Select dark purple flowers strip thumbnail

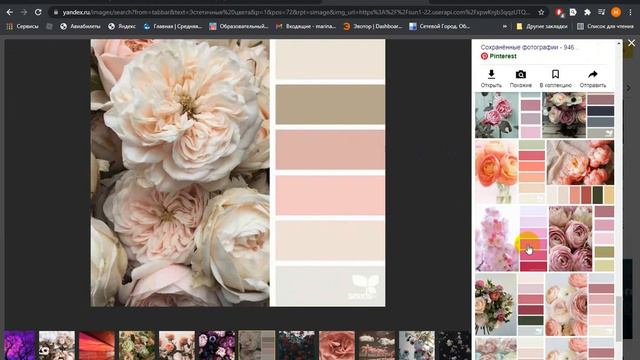tap(217, 345)
